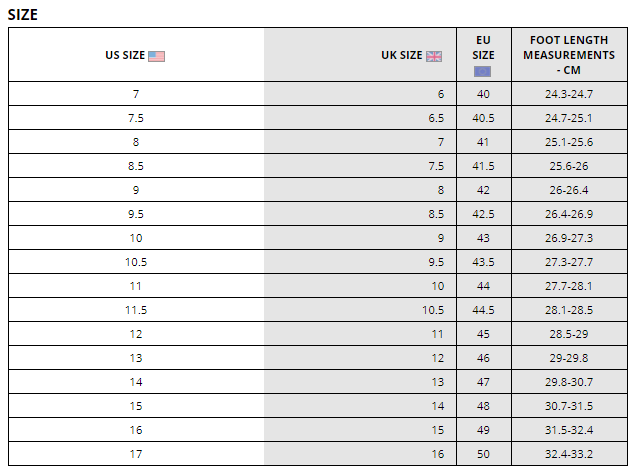Click the EU SIZE column header text
The height and width of the screenshot is (474, 634).
point(484,48)
